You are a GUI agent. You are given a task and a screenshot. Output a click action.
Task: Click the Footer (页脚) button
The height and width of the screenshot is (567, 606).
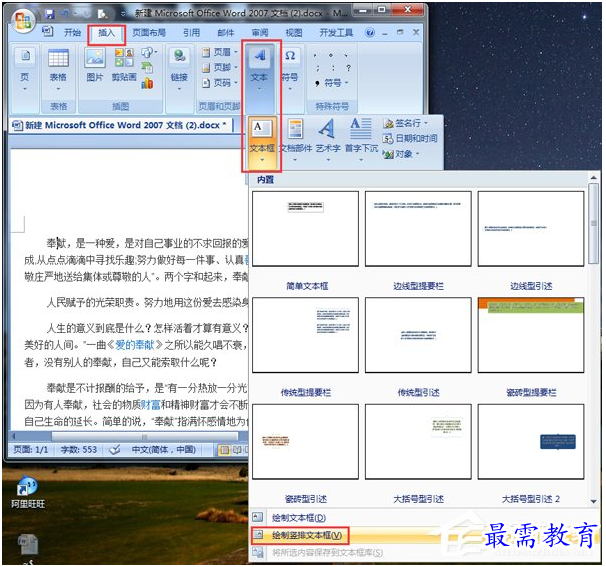pos(220,67)
